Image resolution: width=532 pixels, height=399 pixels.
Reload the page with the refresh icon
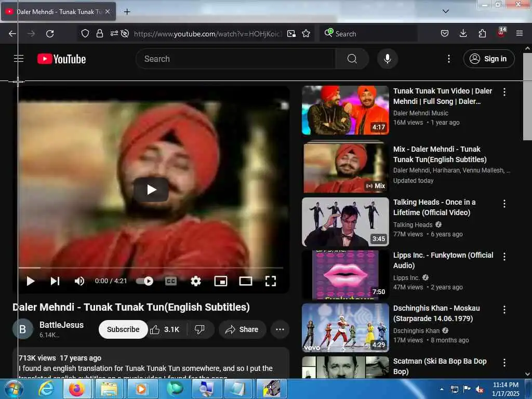point(50,34)
